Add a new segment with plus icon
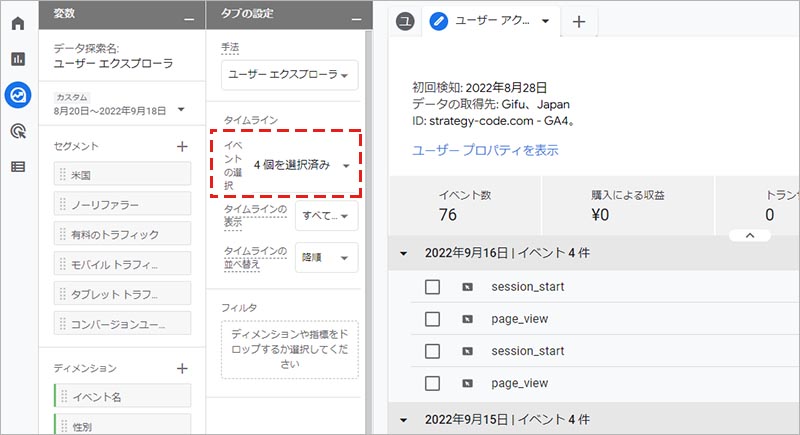This screenshot has height=435, width=800. tap(182, 146)
